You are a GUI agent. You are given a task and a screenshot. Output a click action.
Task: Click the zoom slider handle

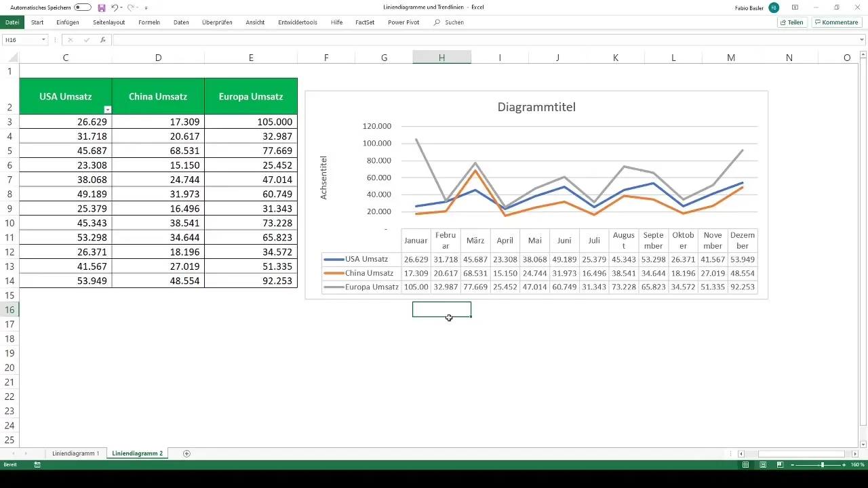point(823,465)
